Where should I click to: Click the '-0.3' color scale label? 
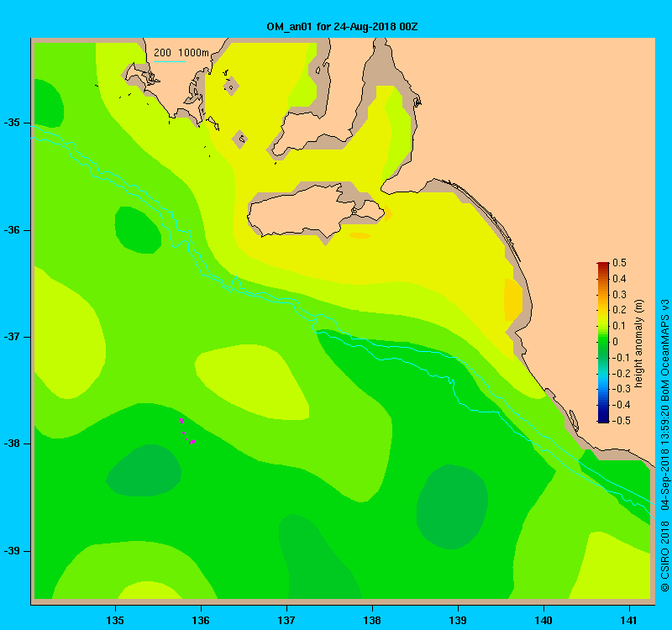click(621, 389)
